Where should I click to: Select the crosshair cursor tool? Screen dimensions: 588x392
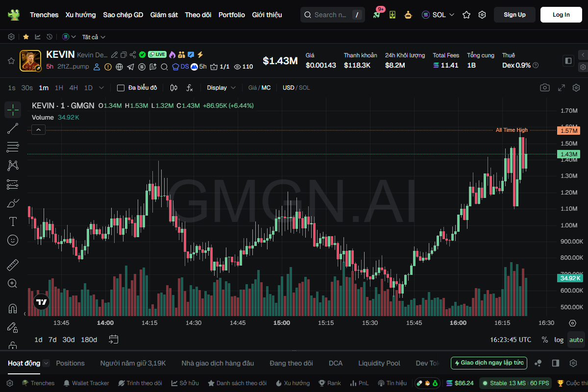pos(13,110)
